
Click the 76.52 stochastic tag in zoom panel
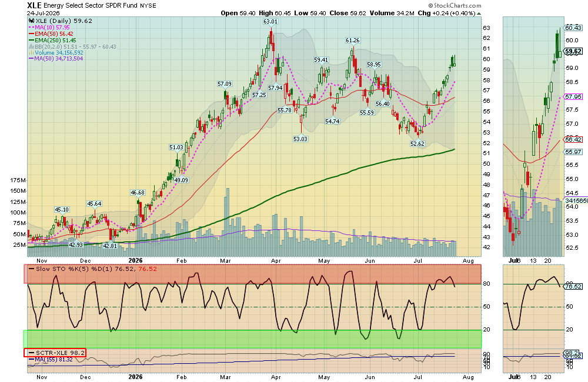coord(573,286)
